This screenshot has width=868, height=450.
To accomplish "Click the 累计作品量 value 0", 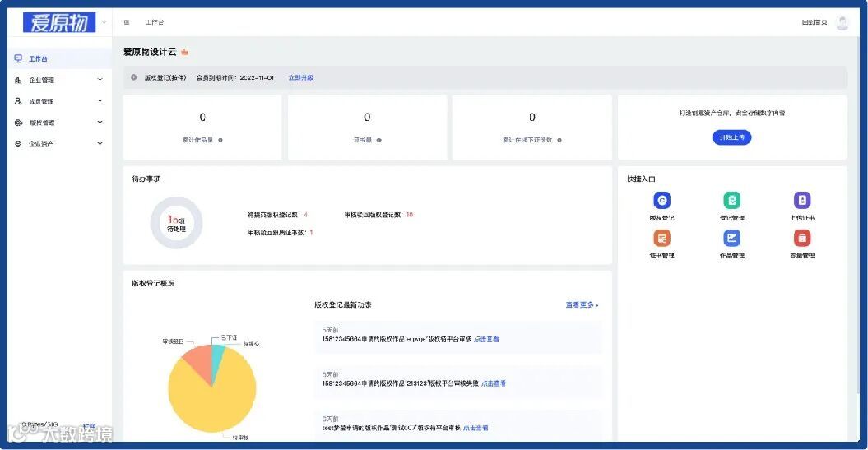I will [x=202, y=118].
